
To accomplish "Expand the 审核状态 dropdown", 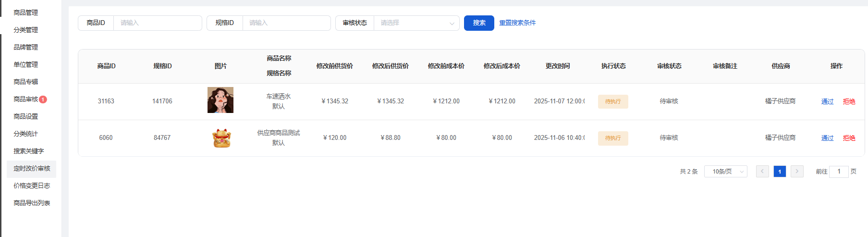I will coord(416,23).
